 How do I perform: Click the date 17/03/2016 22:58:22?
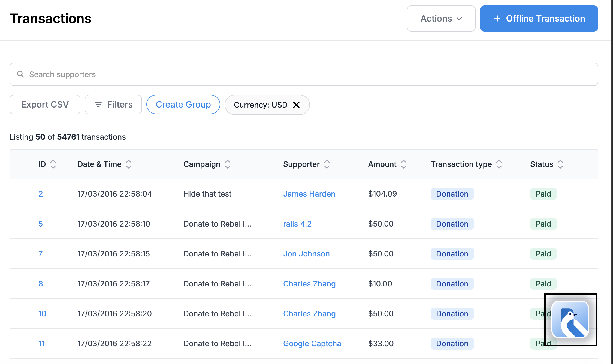(114, 344)
